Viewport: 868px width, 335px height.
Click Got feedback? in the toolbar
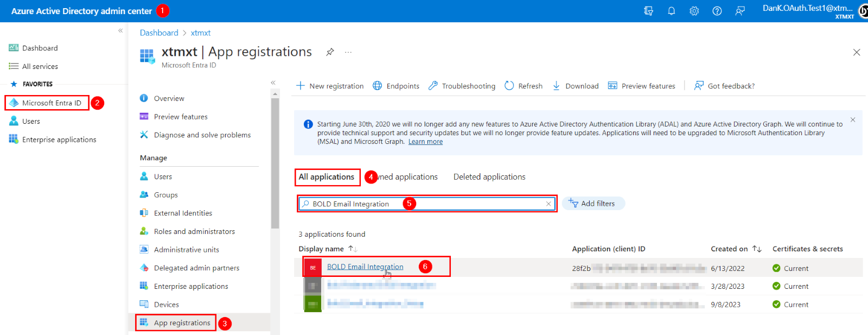tap(725, 86)
